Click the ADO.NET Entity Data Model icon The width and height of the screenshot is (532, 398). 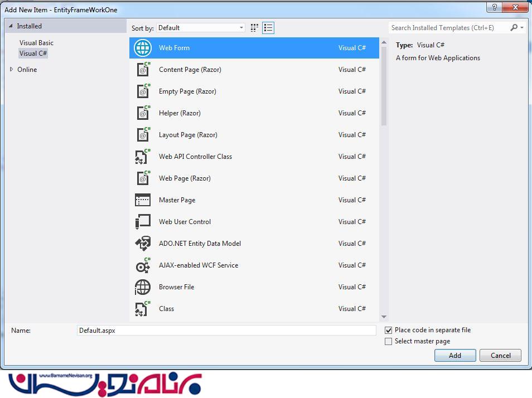[143, 244]
